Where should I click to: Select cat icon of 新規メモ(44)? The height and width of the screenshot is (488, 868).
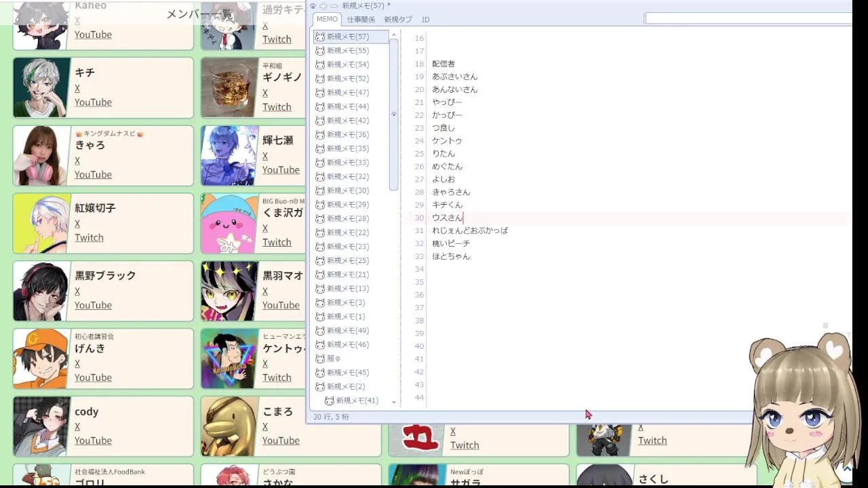coord(320,106)
